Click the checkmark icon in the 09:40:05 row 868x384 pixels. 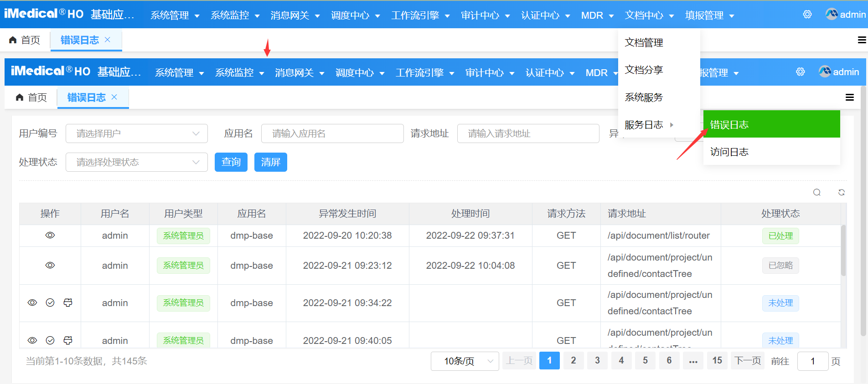point(50,340)
